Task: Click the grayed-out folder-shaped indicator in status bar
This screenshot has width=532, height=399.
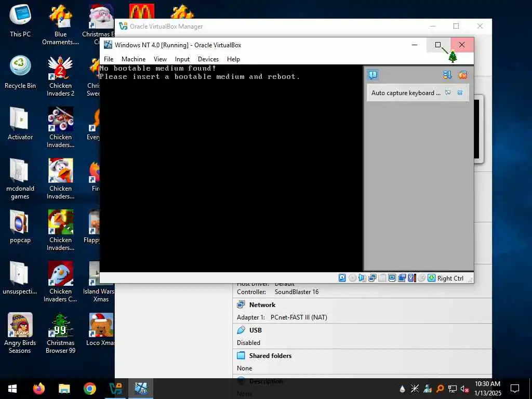Action: coord(382,278)
